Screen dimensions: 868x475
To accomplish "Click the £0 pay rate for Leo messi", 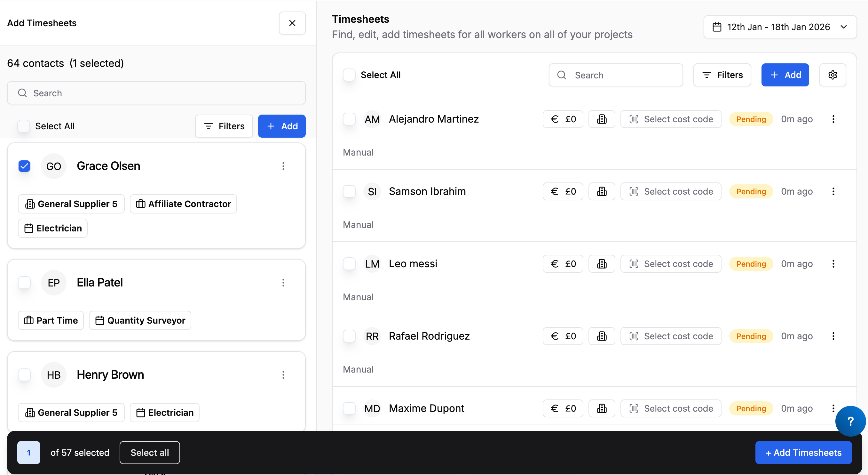I will pyautogui.click(x=563, y=264).
